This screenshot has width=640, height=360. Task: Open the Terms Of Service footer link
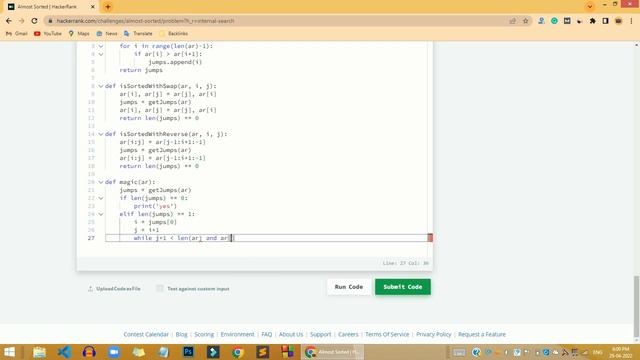(x=387, y=334)
